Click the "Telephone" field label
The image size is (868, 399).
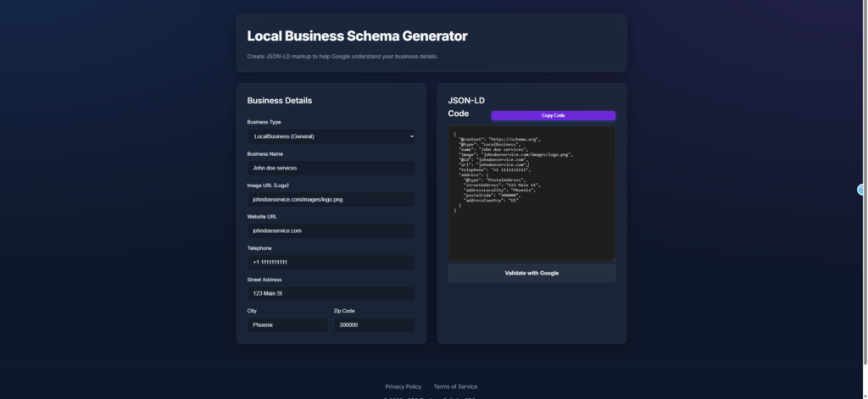click(259, 248)
